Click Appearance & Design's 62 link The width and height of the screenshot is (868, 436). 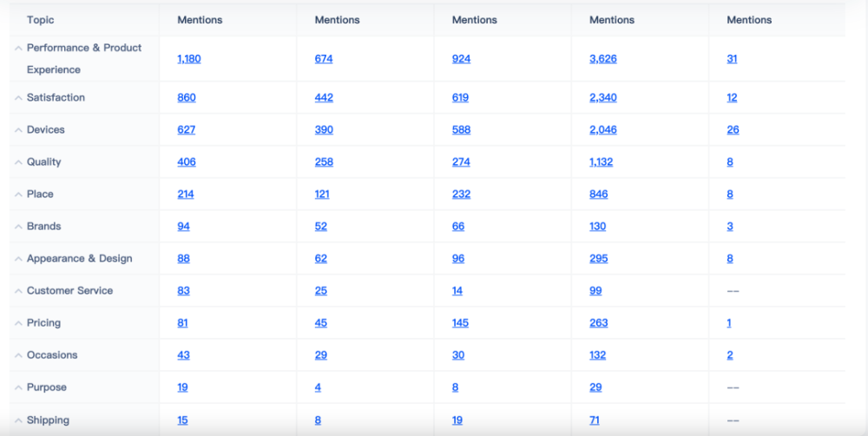click(320, 258)
